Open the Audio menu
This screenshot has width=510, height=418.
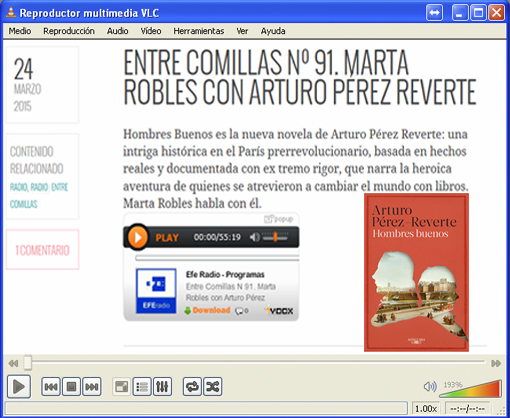pos(118,31)
